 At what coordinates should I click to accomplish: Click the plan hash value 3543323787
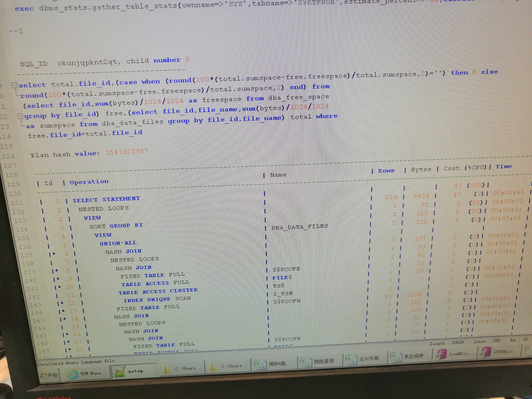point(126,152)
